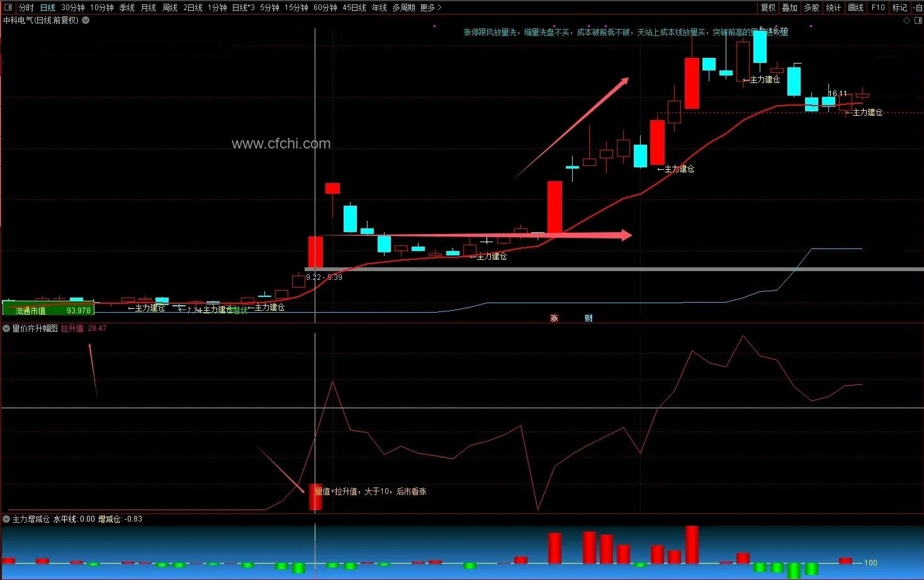Click the 中科电气(日线.前复权) stock title
The height and width of the screenshot is (580, 924).
point(41,20)
